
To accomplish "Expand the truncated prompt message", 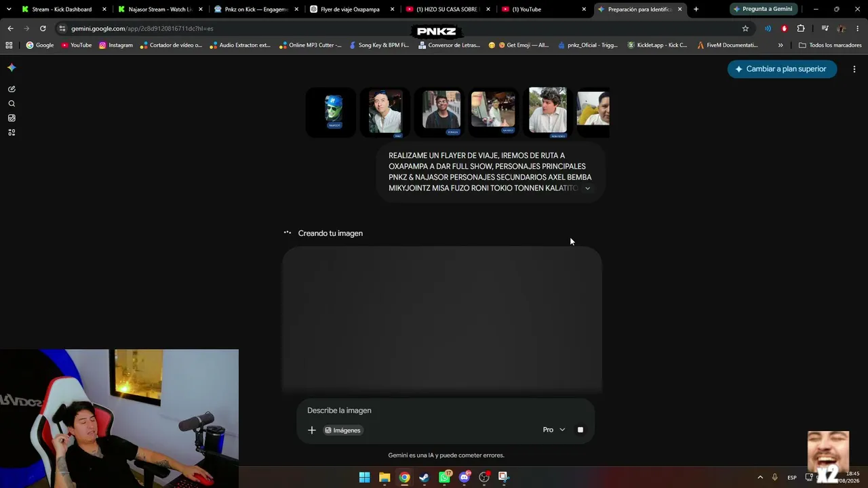I will [x=587, y=188].
